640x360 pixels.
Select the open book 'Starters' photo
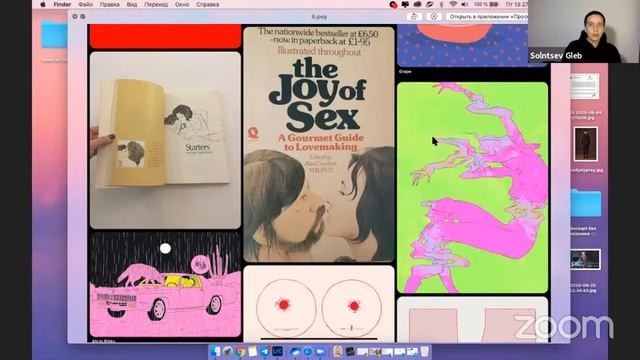[165, 140]
